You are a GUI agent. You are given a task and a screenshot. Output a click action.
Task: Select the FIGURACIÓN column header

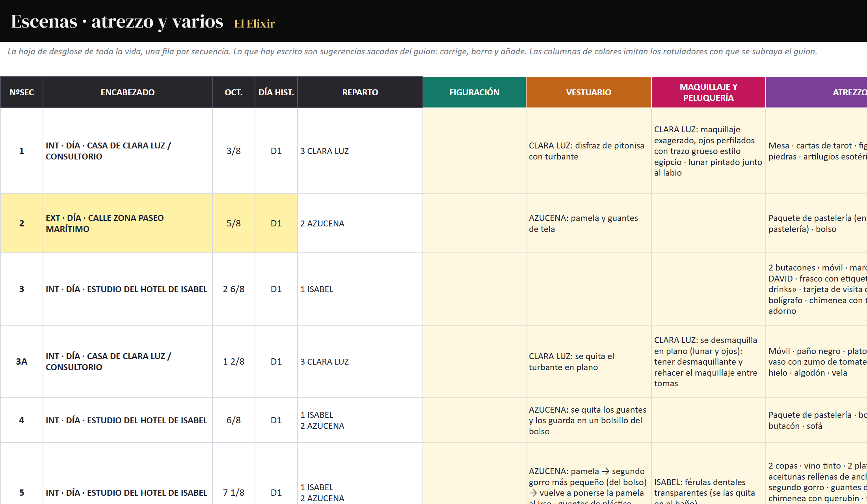(x=474, y=92)
